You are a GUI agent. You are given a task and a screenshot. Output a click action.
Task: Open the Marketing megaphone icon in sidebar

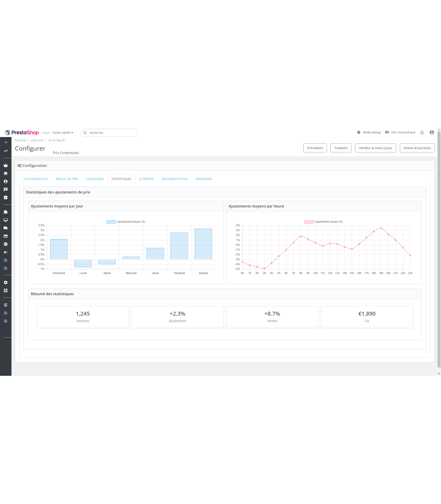(6, 252)
